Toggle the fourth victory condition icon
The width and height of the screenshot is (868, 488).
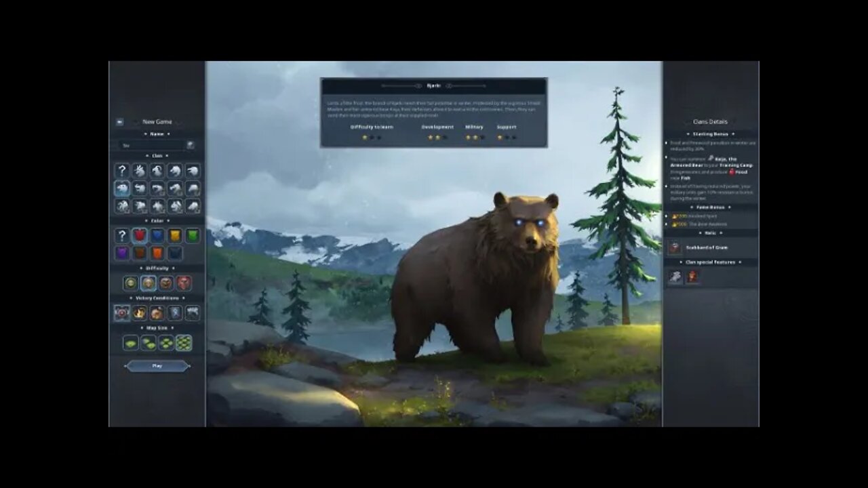(x=175, y=312)
